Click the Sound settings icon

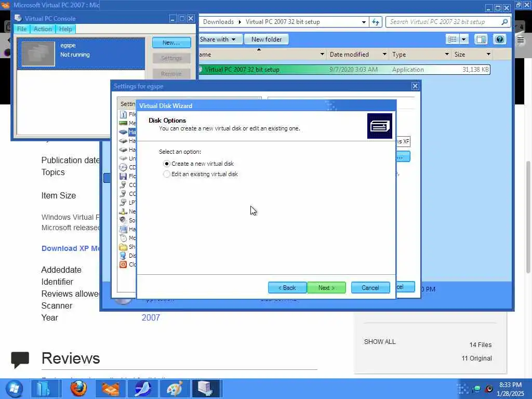click(123, 220)
